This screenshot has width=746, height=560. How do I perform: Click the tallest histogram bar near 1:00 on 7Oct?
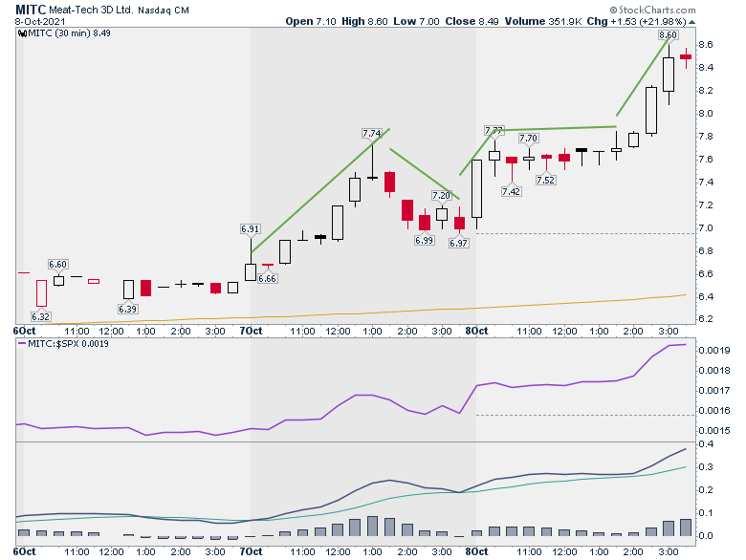click(372, 527)
